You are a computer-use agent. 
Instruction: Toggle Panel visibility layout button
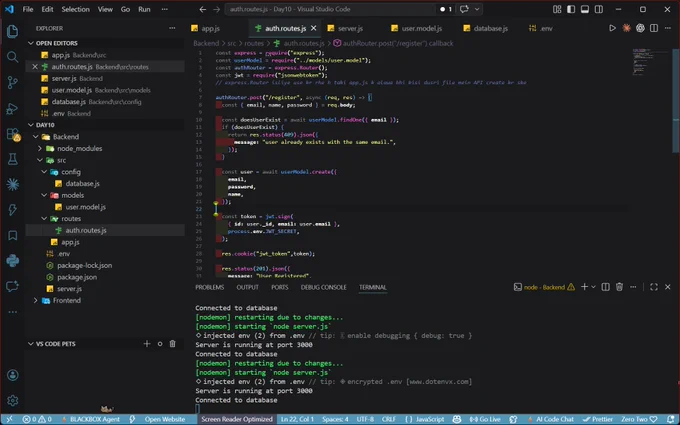click(x=585, y=9)
